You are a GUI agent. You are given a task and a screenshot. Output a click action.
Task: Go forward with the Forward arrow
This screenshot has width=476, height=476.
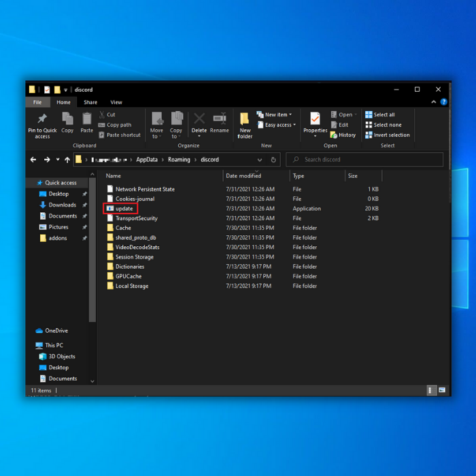[x=47, y=160]
